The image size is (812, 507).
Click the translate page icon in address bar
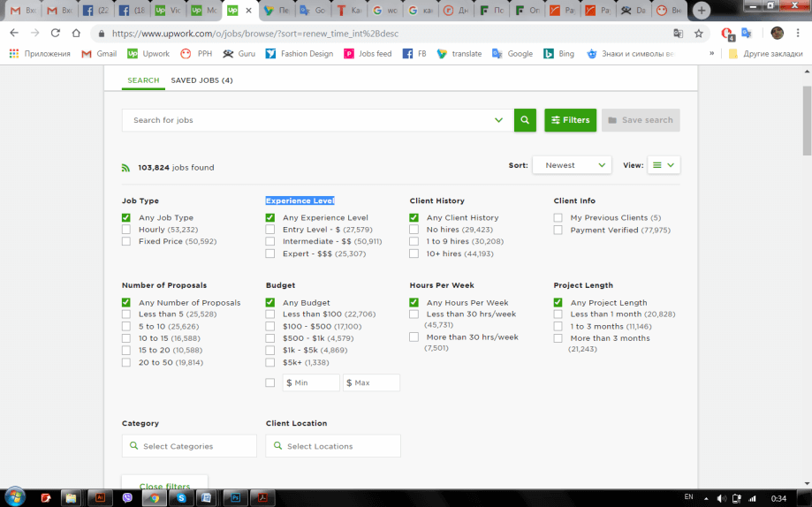pos(678,34)
